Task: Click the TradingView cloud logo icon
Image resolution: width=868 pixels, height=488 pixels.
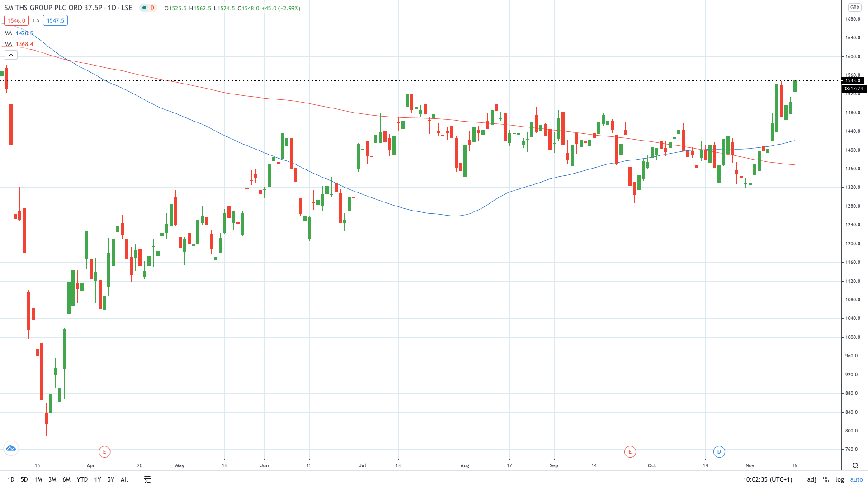Action: (11, 448)
